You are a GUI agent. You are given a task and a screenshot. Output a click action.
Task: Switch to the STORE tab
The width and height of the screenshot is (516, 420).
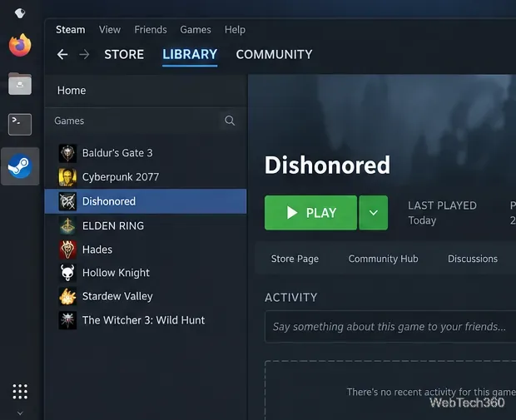tap(124, 54)
